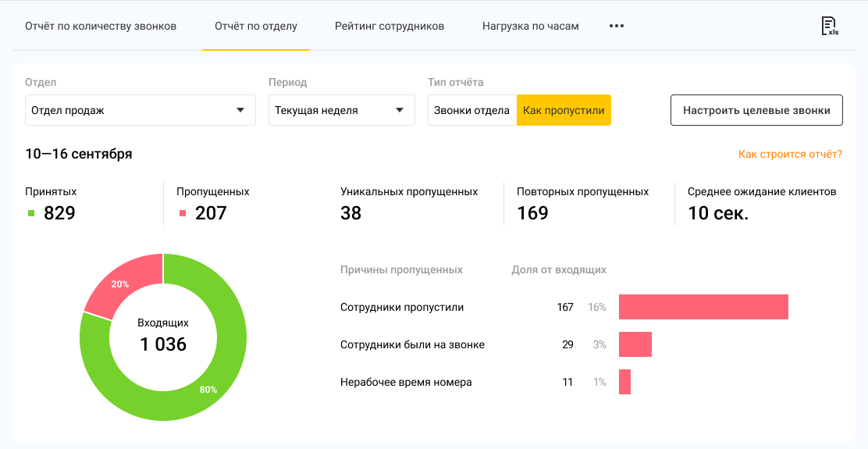Select the "Отчёт по отделу" tab
This screenshot has width=868, height=449.
(x=256, y=26)
